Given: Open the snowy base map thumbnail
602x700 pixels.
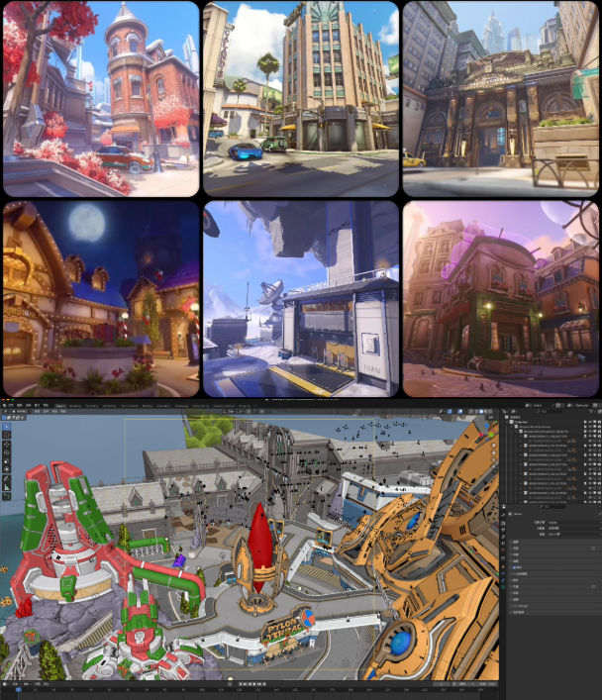Looking at the screenshot, I should click(x=300, y=298).
